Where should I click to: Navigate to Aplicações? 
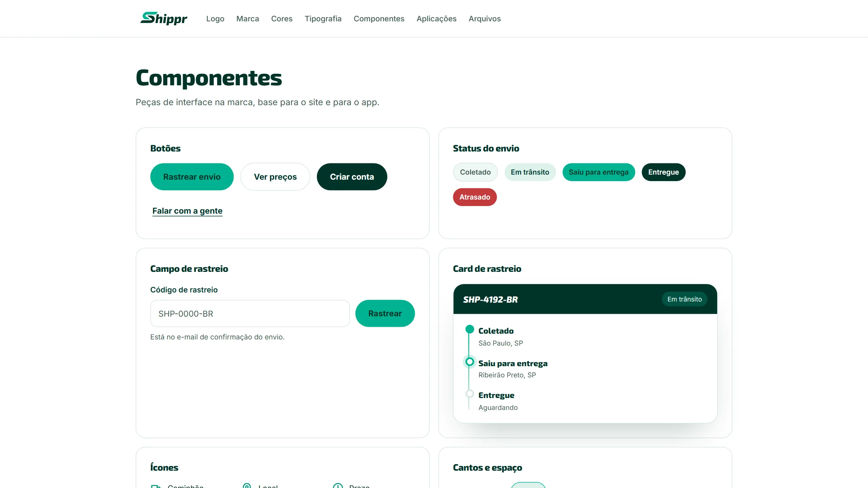[437, 18]
